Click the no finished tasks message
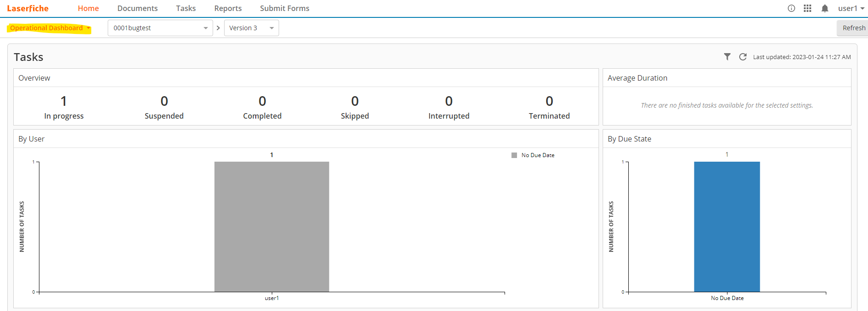868x311 pixels. (727, 105)
